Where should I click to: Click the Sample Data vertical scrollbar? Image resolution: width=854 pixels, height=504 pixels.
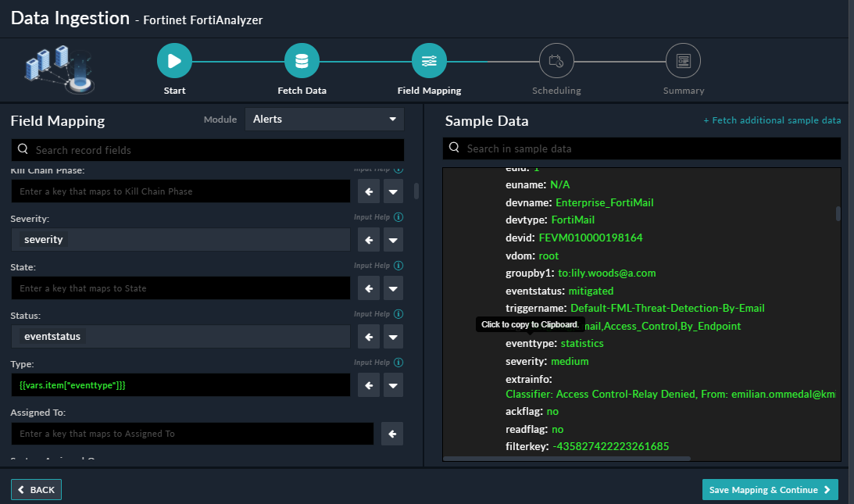(838, 213)
